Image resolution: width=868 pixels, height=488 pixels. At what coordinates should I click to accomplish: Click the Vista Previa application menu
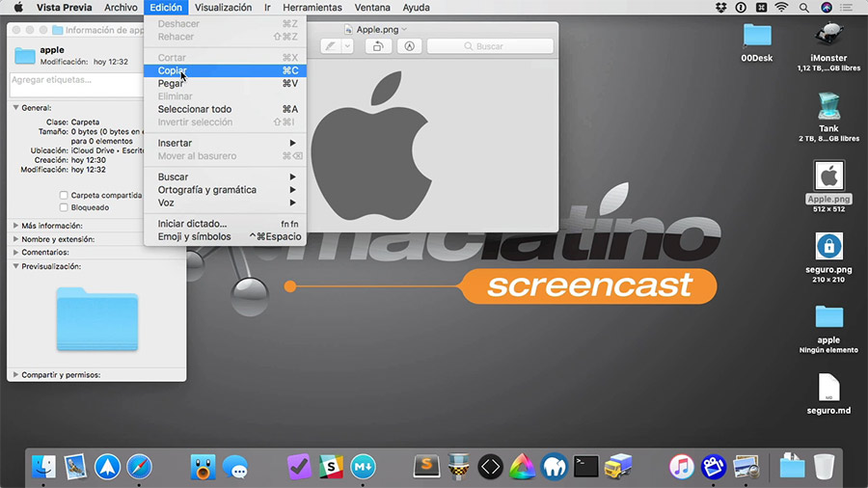tap(65, 7)
